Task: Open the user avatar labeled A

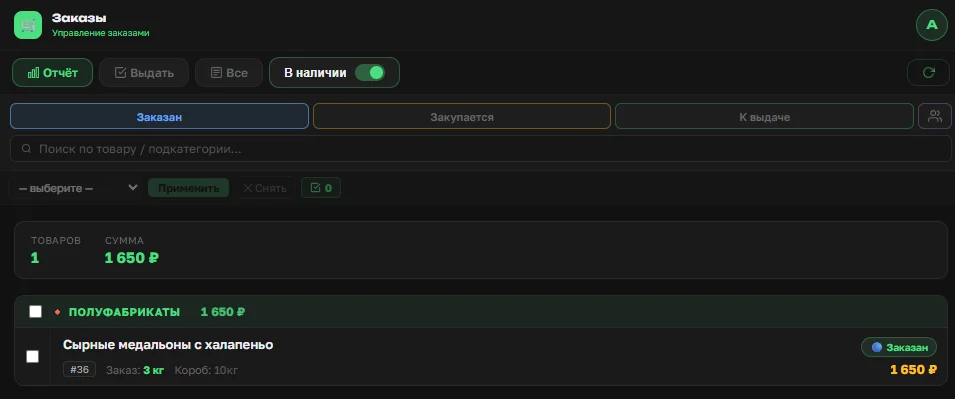Action: coord(931,25)
